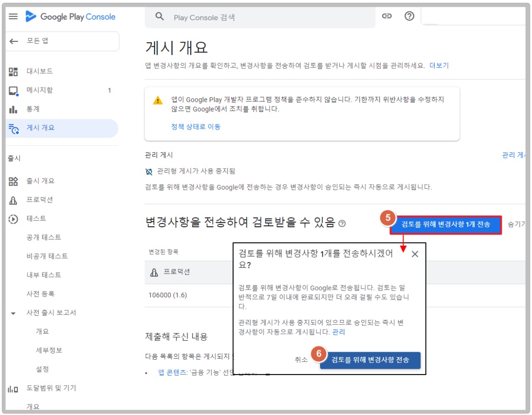This screenshot has width=532, height=415.
Task: Open 설정 in sidebar
Action: coord(42,369)
